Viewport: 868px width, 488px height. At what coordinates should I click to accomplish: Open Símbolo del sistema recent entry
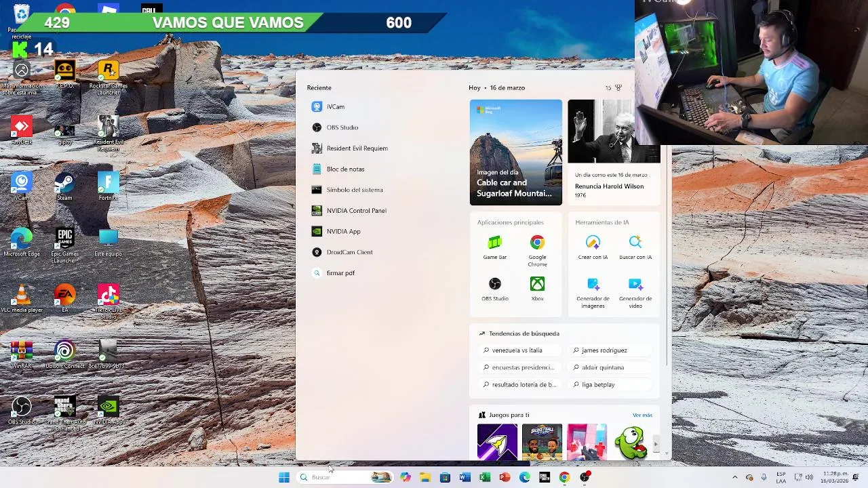point(348,190)
